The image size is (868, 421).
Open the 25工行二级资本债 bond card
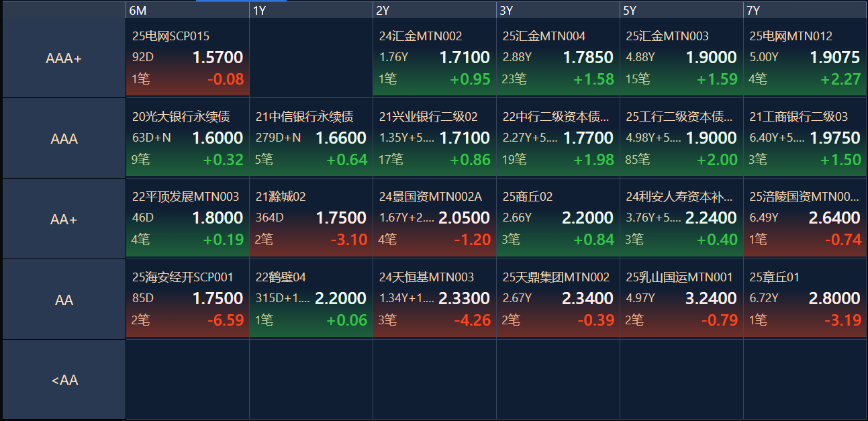pyautogui.click(x=681, y=138)
